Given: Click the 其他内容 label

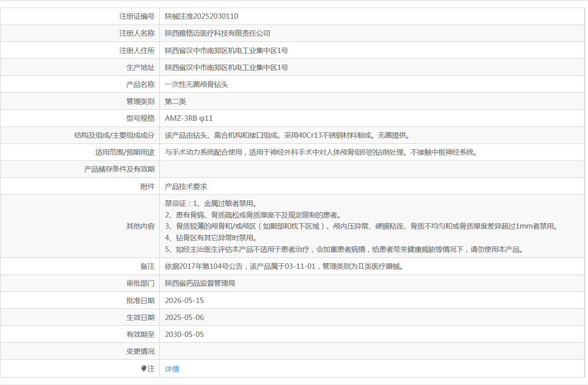Looking at the screenshot, I should click(141, 226).
